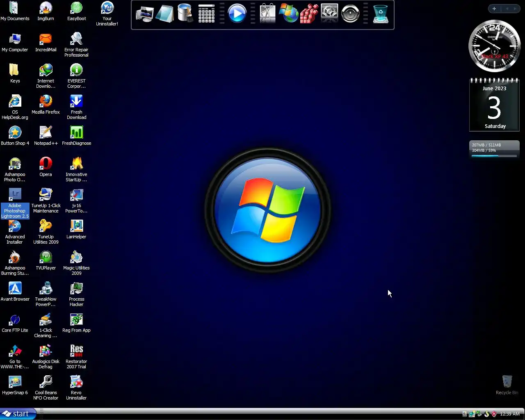Open the My Documents desktop icon

pos(15,11)
